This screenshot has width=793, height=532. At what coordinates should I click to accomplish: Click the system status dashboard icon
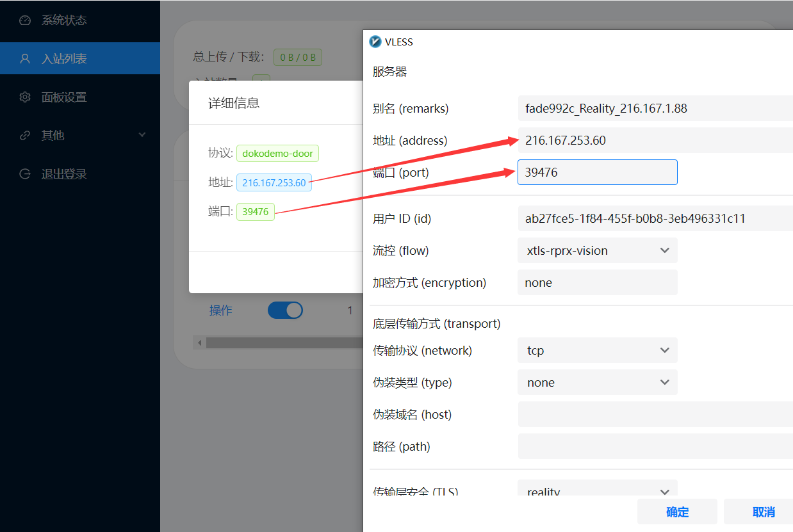coord(25,20)
